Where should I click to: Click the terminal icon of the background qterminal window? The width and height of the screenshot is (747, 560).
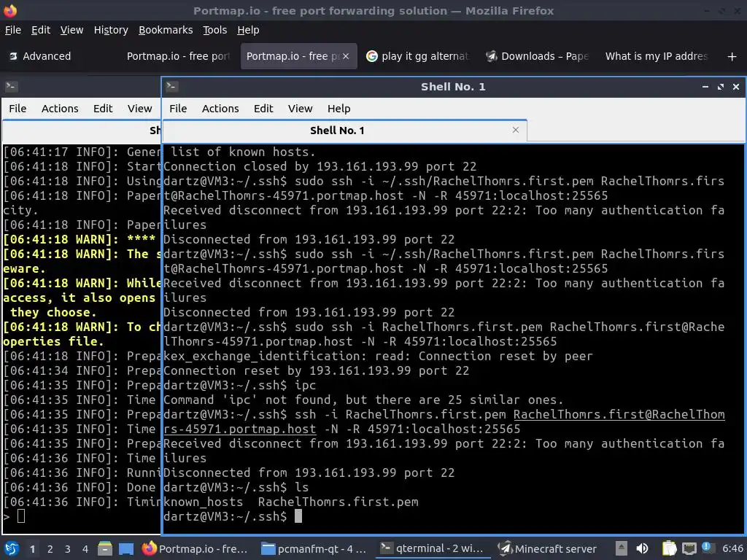11,86
